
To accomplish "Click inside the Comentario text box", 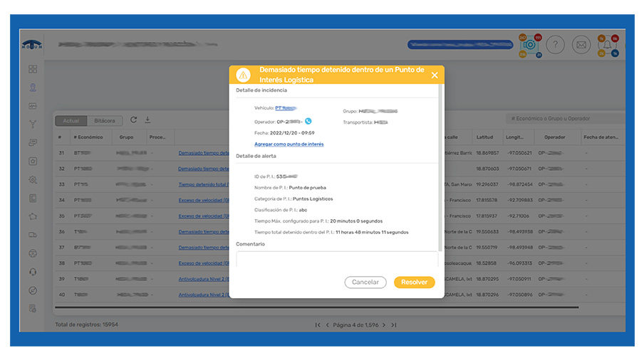I will pyautogui.click(x=337, y=259).
